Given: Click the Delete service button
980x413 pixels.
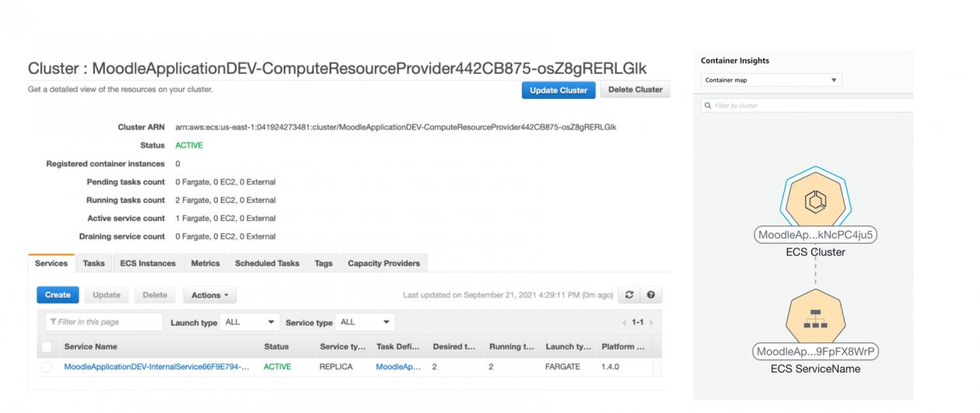Looking at the screenshot, I should click(x=155, y=295).
